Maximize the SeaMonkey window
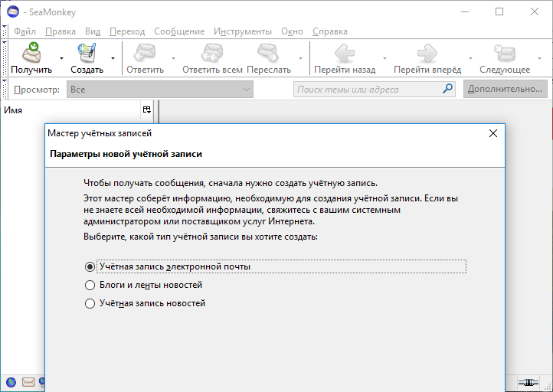The width and height of the screenshot is (553, 392). pyautogui.click(x=499, y=11)
